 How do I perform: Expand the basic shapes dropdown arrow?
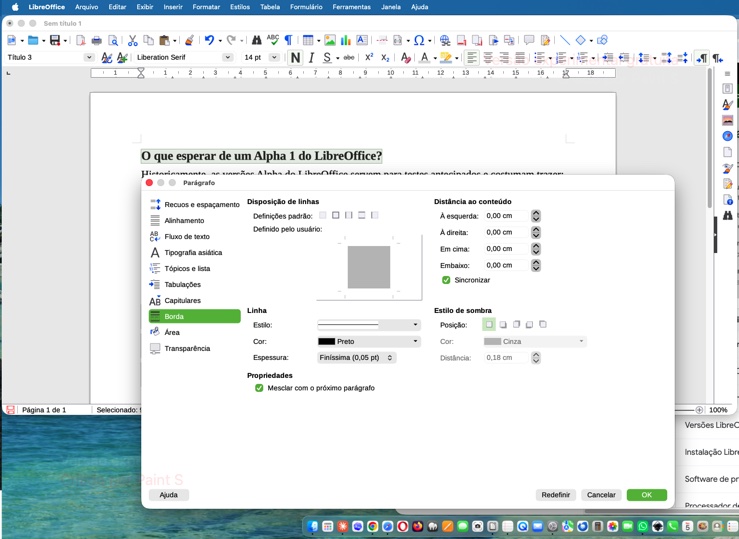click(591, 41)
